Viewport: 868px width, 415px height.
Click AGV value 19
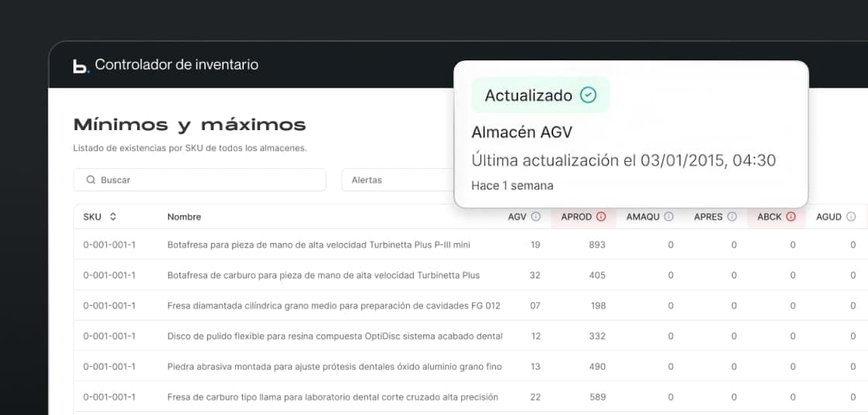(535, 245)
